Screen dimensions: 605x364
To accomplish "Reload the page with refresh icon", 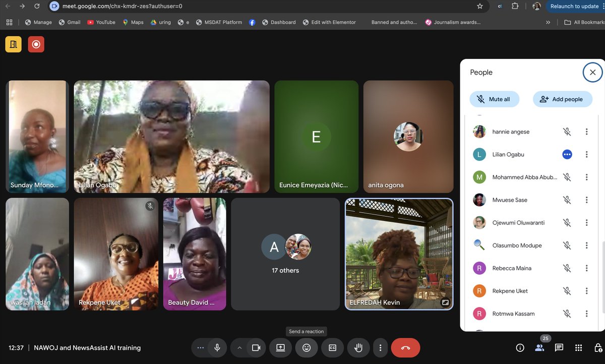I will 37,6.
